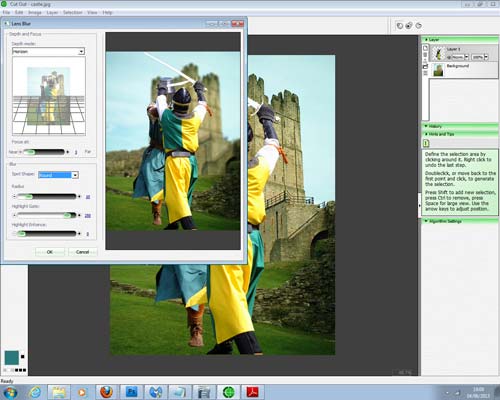The height and width of the screenshot is (400, 500).
Task: Select the Layer 1 thumbnail
Action: (439, 53)
